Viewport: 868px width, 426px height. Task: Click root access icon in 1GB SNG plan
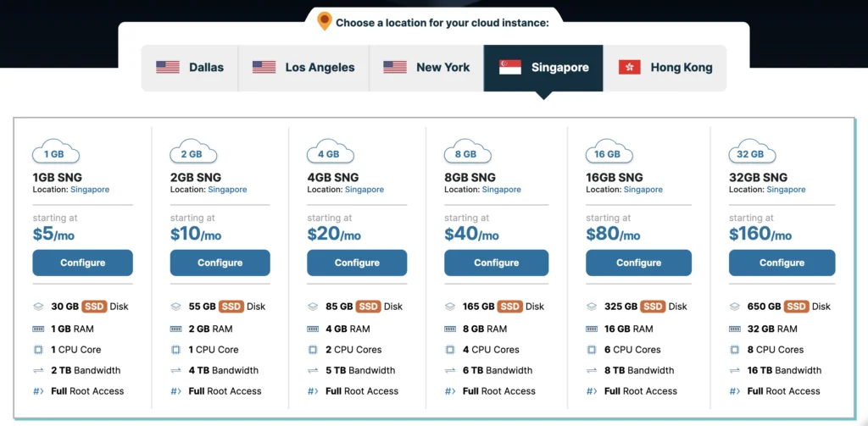coord(38,391)
